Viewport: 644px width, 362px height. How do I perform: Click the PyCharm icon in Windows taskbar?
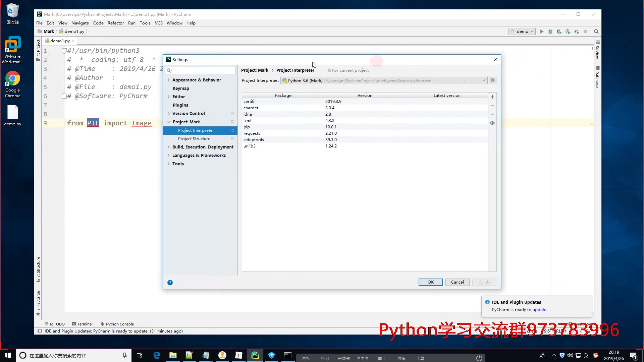click(x=255, y=355)
